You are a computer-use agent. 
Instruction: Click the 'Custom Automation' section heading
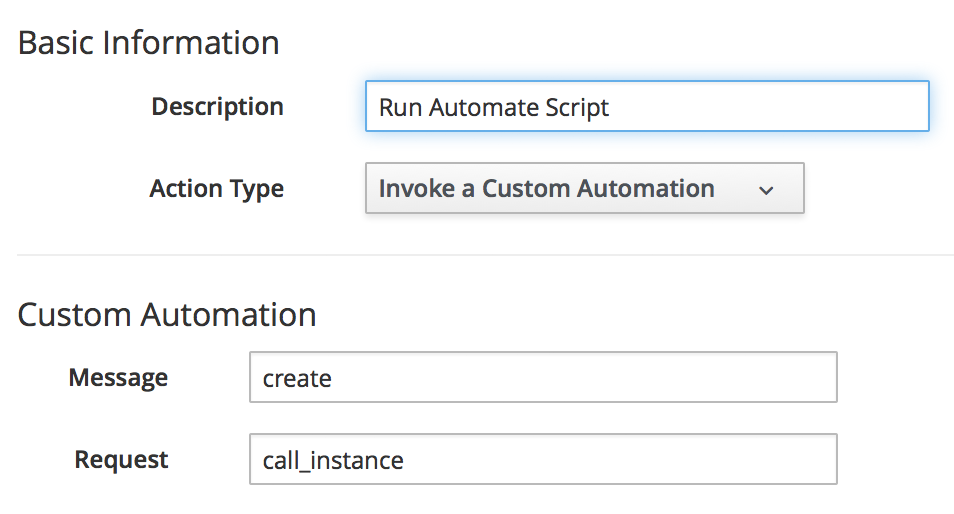click(x=167, y=315)
